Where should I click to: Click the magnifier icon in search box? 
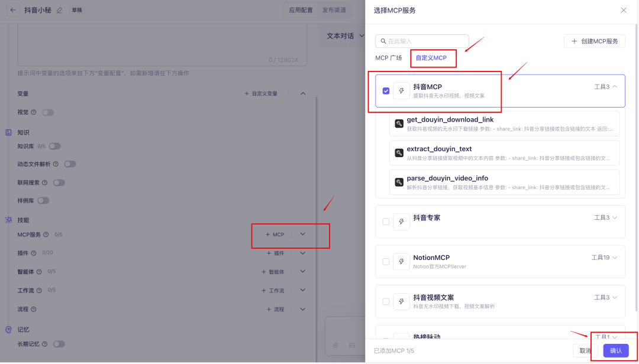[x=383, y=41]
